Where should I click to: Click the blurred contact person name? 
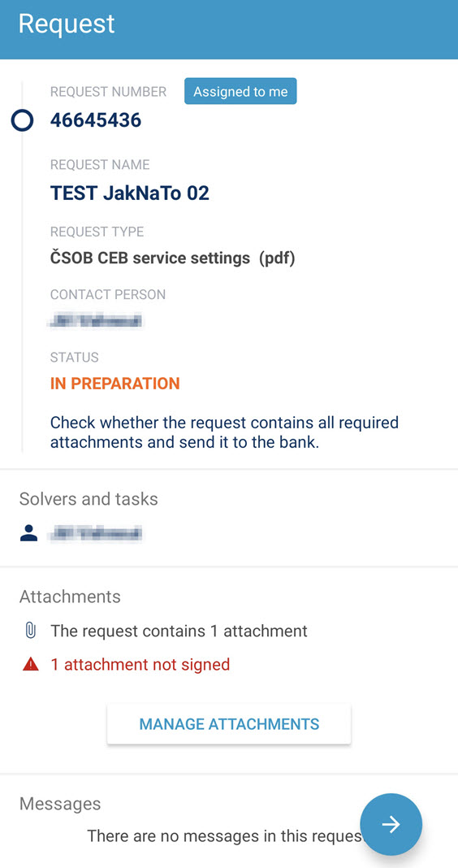click(95, 320)
